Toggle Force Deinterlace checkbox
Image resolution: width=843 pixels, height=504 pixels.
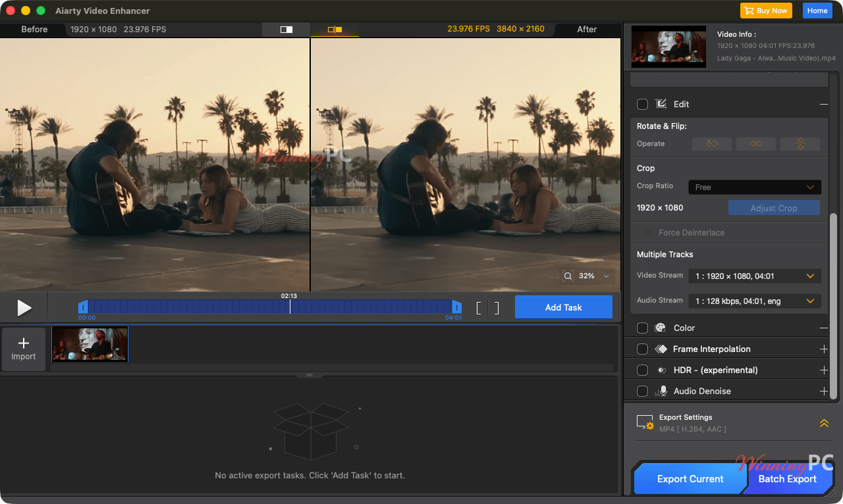tap(648, 233)
